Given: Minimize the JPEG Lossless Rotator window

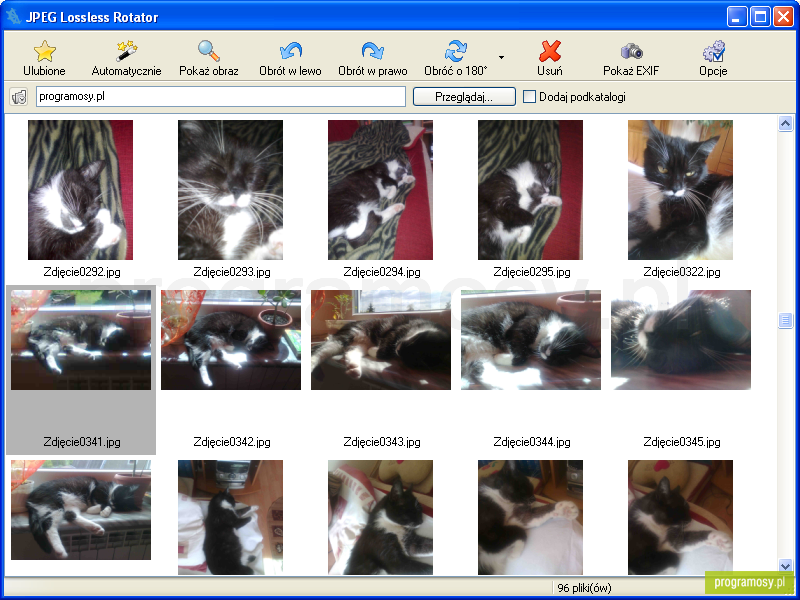Looking at the screenshot, I should tap(736, 17).
